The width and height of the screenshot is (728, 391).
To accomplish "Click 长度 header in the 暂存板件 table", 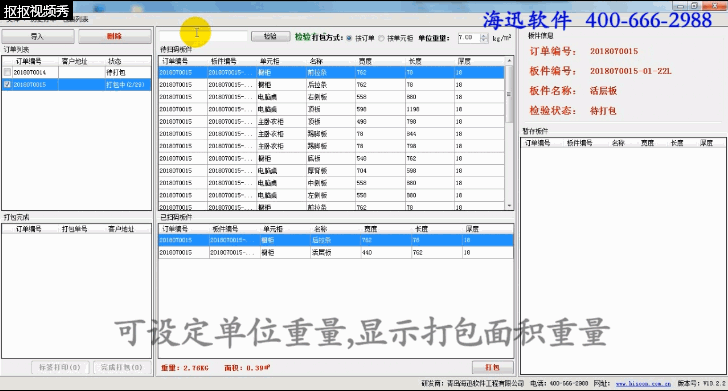I will (677, 143).
